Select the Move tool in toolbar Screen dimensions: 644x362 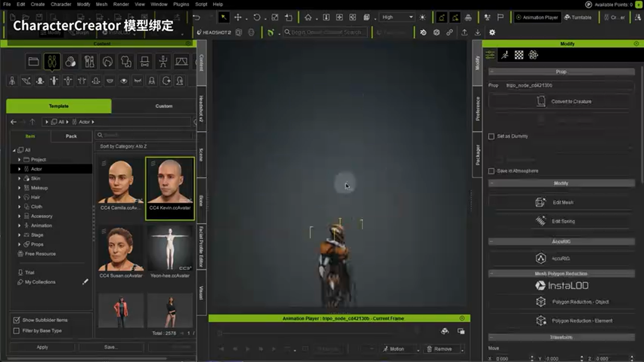238,18
